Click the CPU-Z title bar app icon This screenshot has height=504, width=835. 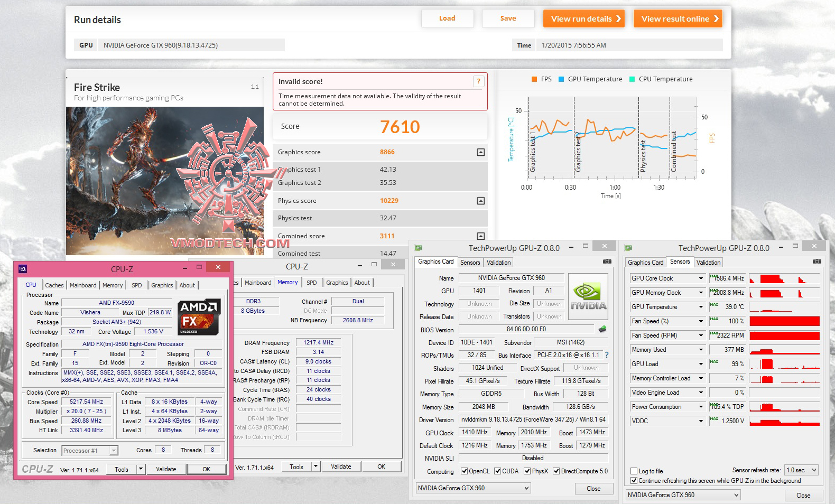[23, 269]
